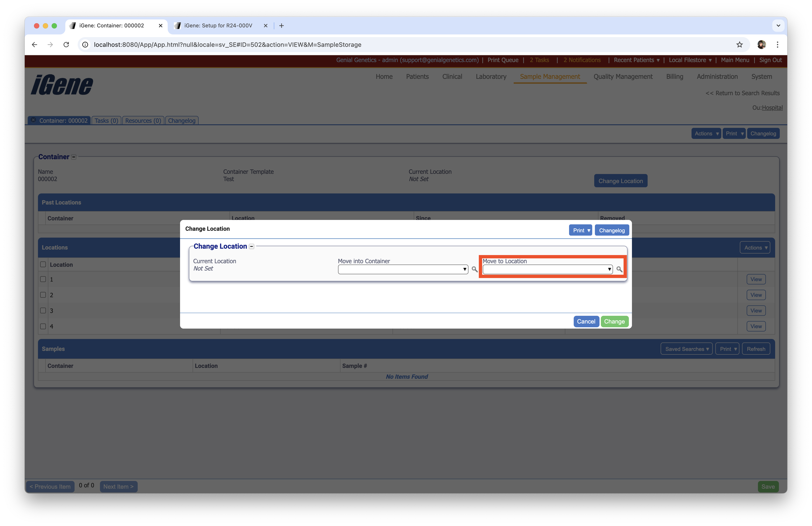Bookmark this page with the star icon
Screen dimensions: 812x526
[x=739, y=45]
